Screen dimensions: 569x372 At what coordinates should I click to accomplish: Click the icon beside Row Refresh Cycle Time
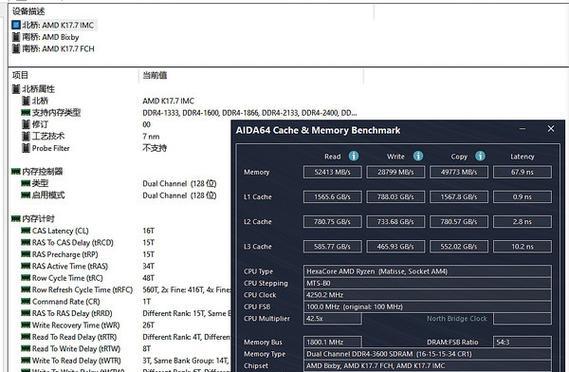pos(25,290)
